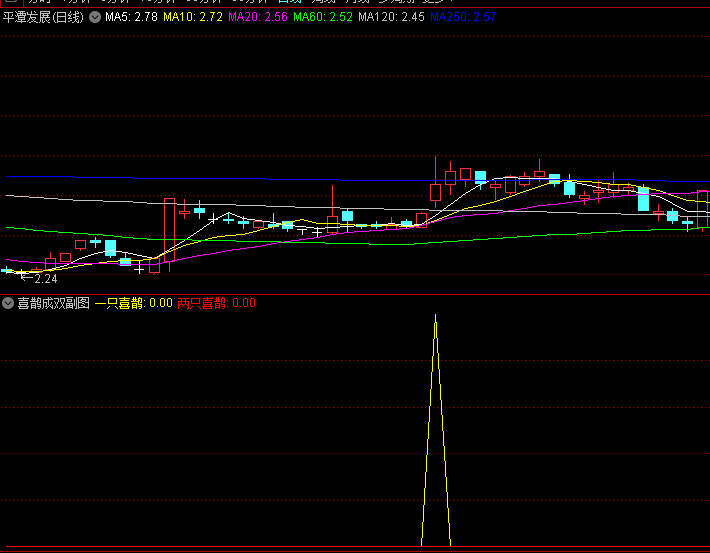710x553 pixels.
Task: Select the MA5 indicator label
Action: point(131,17)
